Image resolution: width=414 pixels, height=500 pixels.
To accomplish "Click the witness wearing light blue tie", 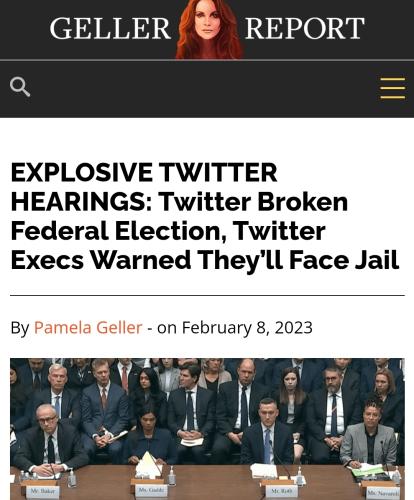I will (x=267, y=433).
